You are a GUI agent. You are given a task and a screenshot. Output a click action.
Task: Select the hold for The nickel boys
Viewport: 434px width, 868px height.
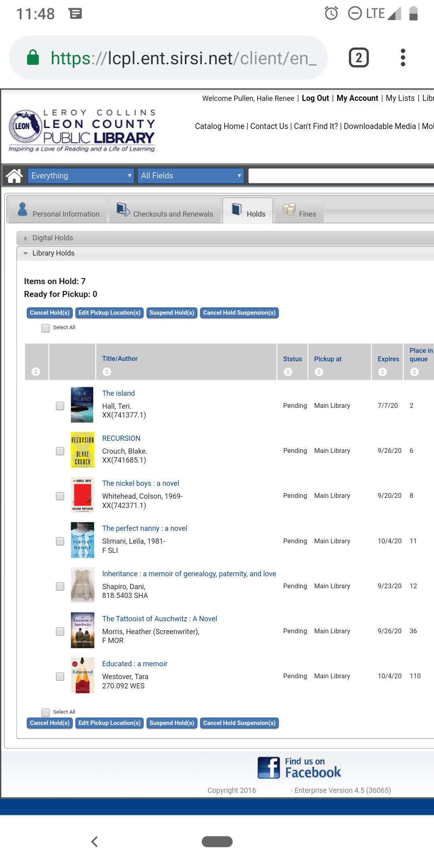[60, 496]
